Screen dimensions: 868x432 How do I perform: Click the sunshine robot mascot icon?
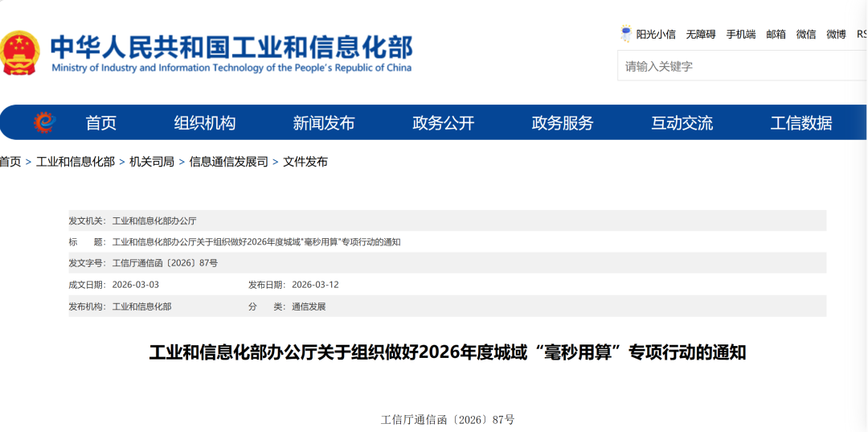point(626,34)
